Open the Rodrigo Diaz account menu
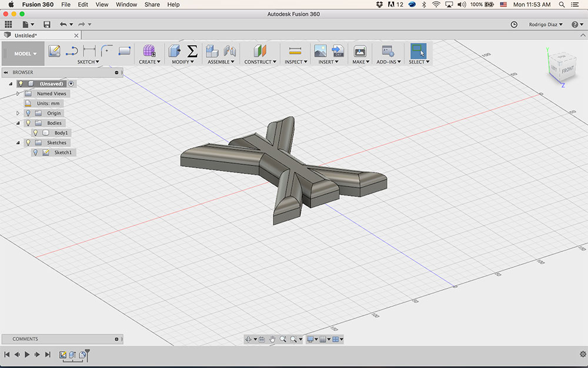 coord(546,24)
